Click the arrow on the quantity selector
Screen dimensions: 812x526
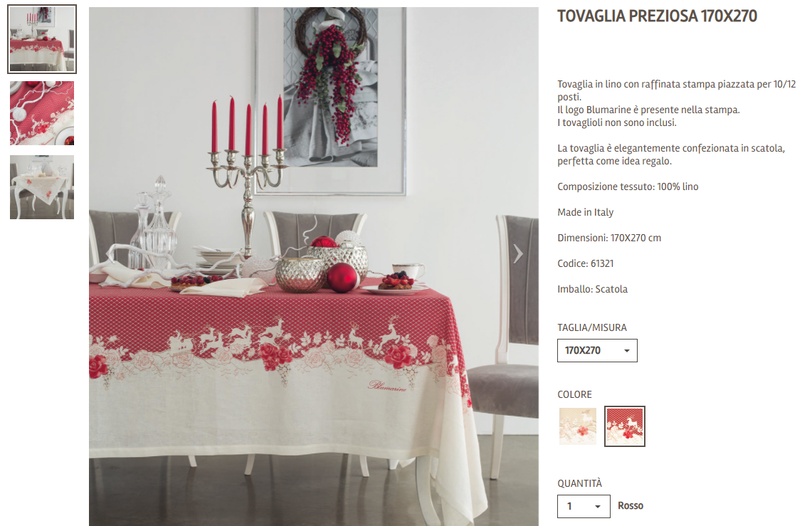(598, 507)
